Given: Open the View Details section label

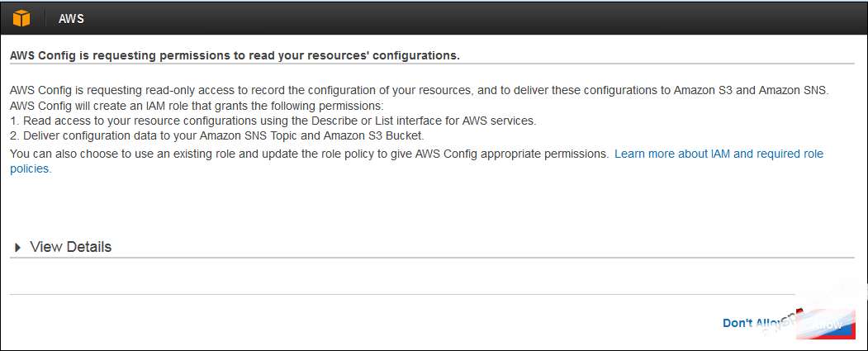Looking at the screenshot, I should coord(71,247).
